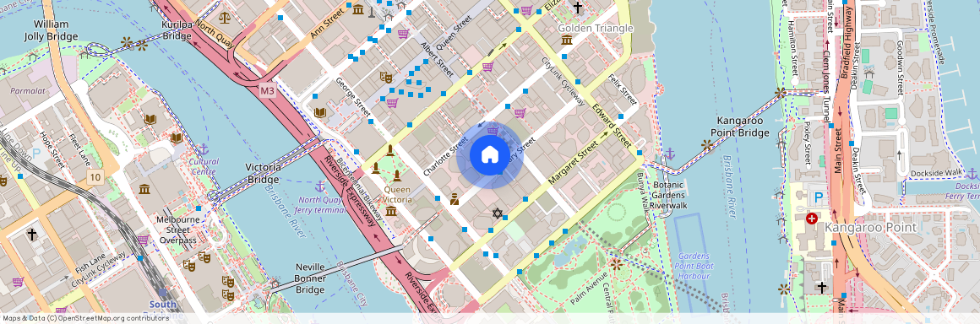The width and height of the screenshot is (980, 324).
Task: Click the church cross south of Kangaroo Point hospital
Action: 821,287
